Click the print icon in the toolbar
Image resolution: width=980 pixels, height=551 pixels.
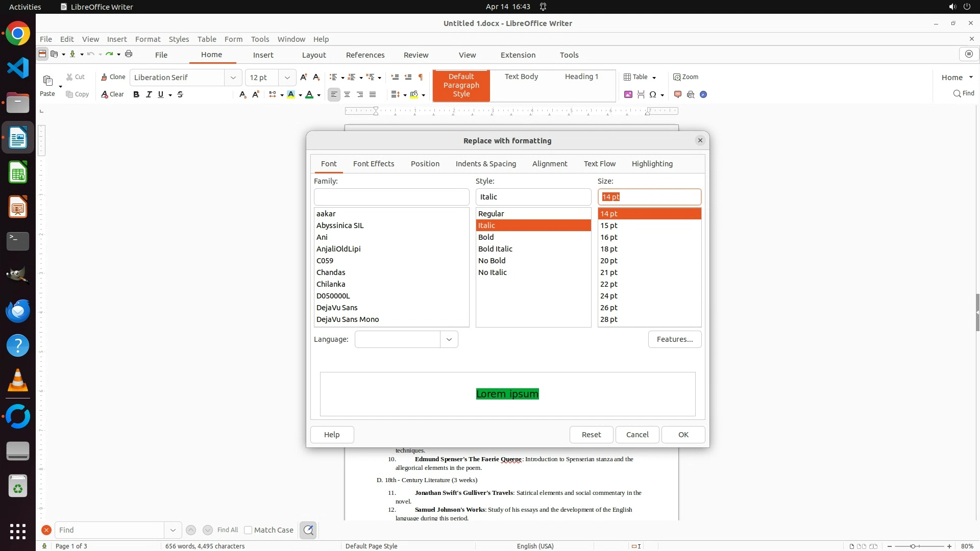(x=129, y=54)
